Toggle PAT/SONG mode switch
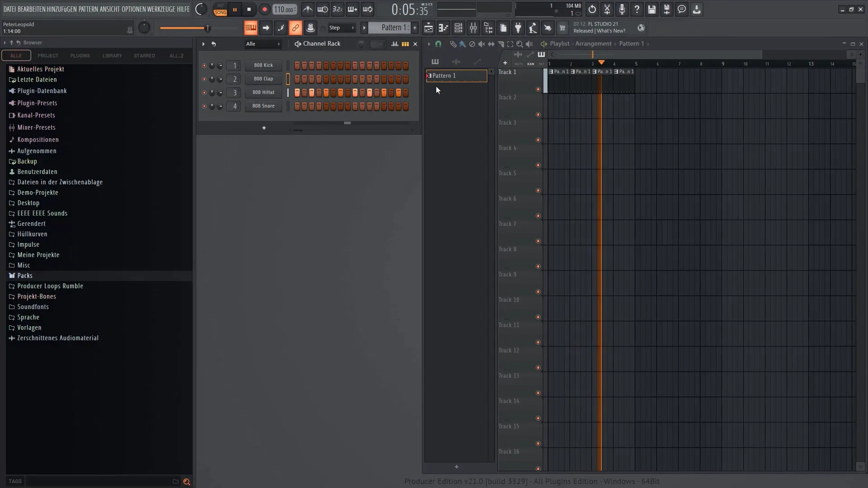 tap(220, 9)
